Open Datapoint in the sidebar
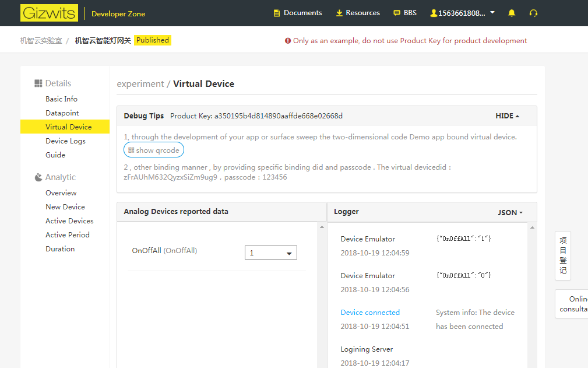 [62, 113]
